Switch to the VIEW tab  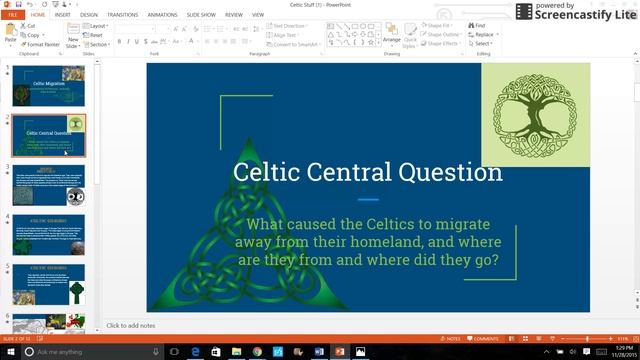point(258,15)
